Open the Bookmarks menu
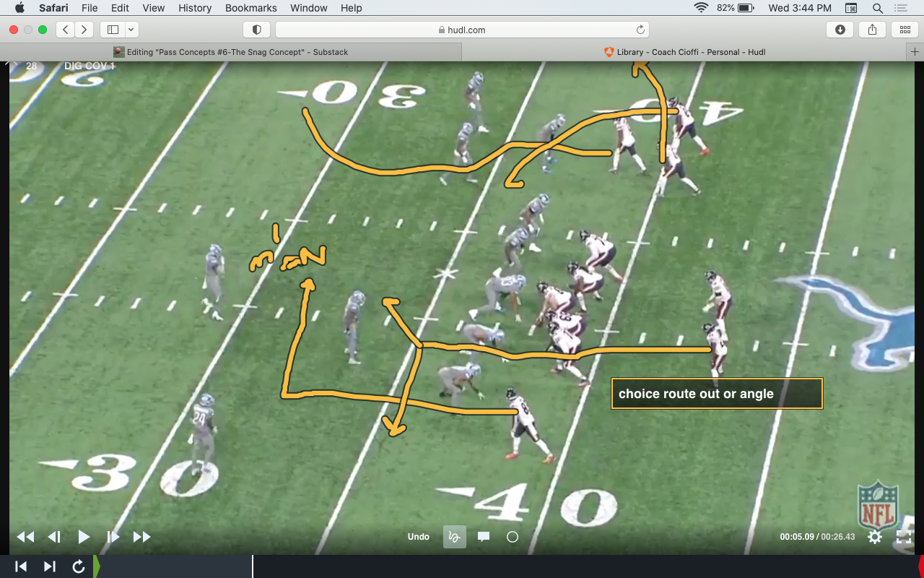This screenshot has width=924, height=578. pyautogui.click(x=251, y=8)
